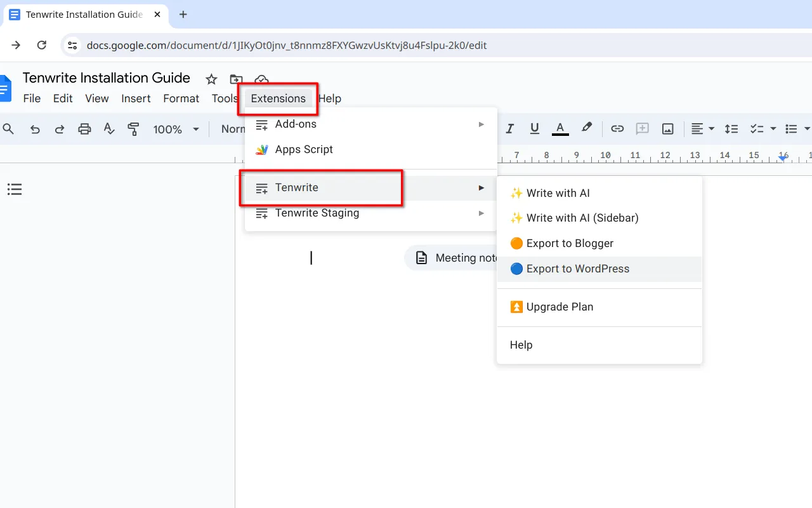This screenshot has width=812, height=508.
Task: View site information icon in address bar
Action: 72,46
